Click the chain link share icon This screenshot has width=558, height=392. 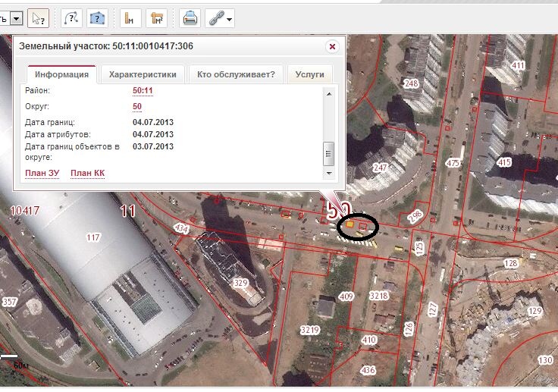[215, 17]
